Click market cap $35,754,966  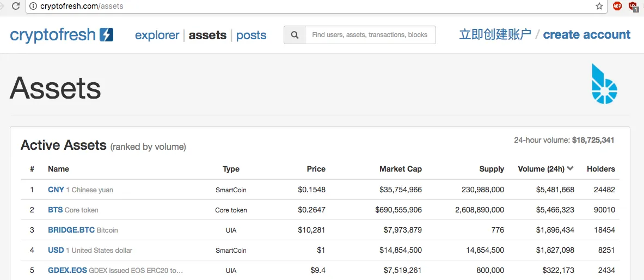401,190
